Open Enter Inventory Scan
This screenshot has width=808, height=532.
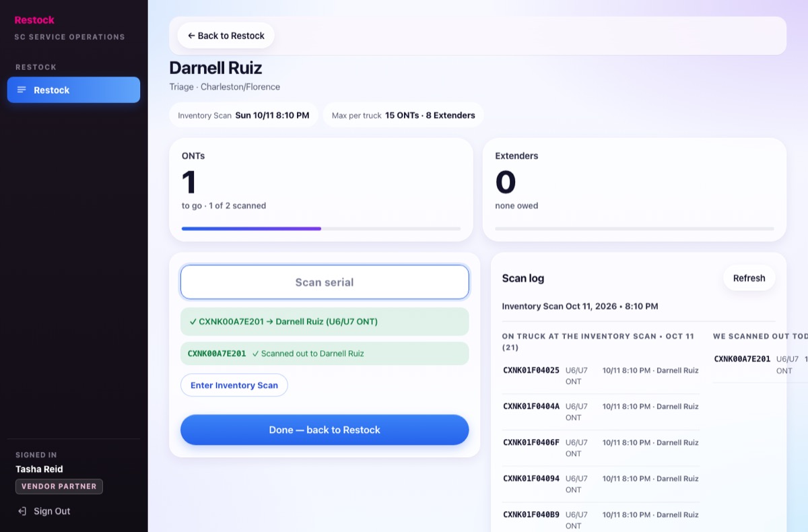click(x=234, y=385)
